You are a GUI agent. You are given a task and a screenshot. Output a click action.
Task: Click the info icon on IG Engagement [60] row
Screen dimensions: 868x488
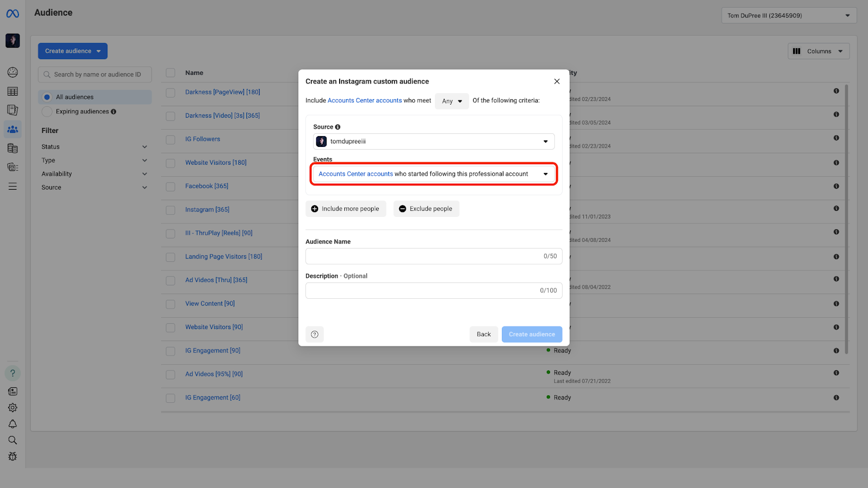click(x=836, y=397)
